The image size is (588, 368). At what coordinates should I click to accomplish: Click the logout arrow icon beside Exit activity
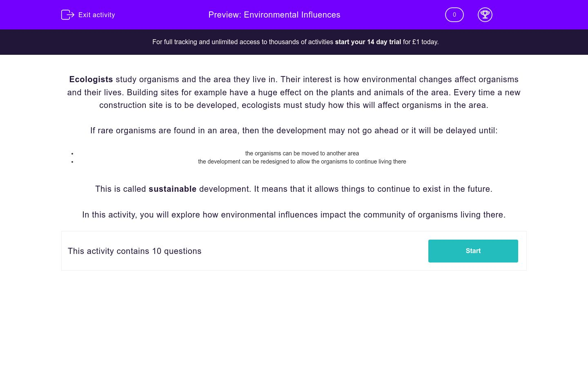[68, 15]
